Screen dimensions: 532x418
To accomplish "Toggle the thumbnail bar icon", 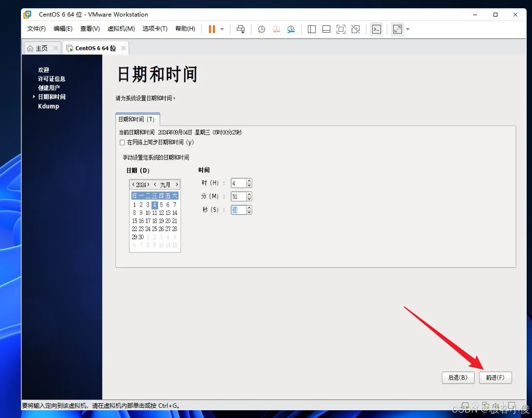I will (326, 29).
